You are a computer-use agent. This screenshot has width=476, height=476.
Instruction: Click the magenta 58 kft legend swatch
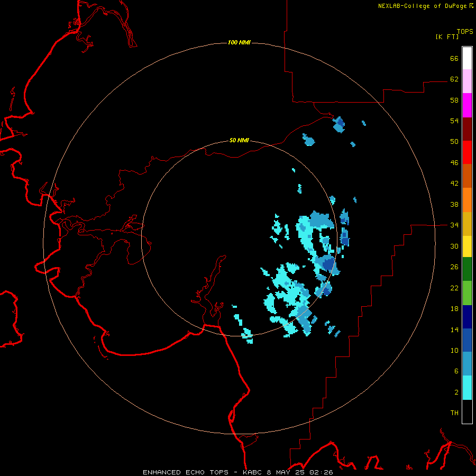point(467,105)
